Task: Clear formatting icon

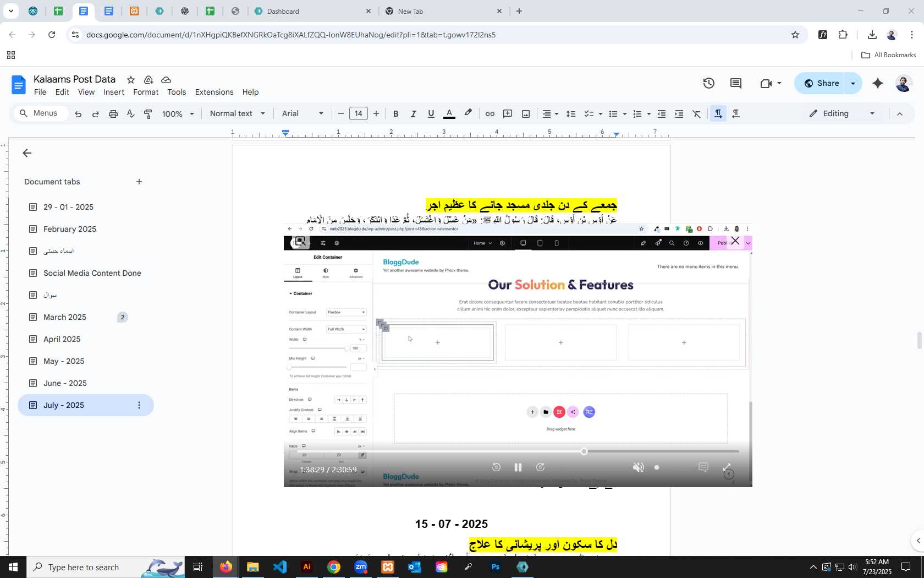Action: click(697, 114)
